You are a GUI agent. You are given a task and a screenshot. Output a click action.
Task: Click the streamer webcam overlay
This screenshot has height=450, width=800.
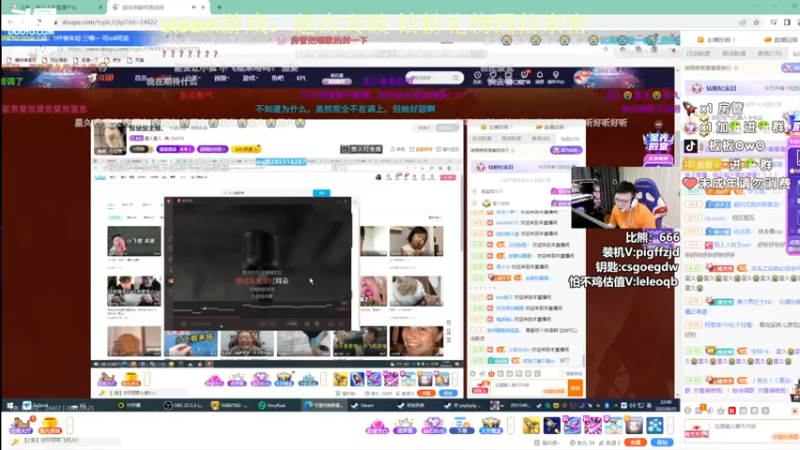625,197
